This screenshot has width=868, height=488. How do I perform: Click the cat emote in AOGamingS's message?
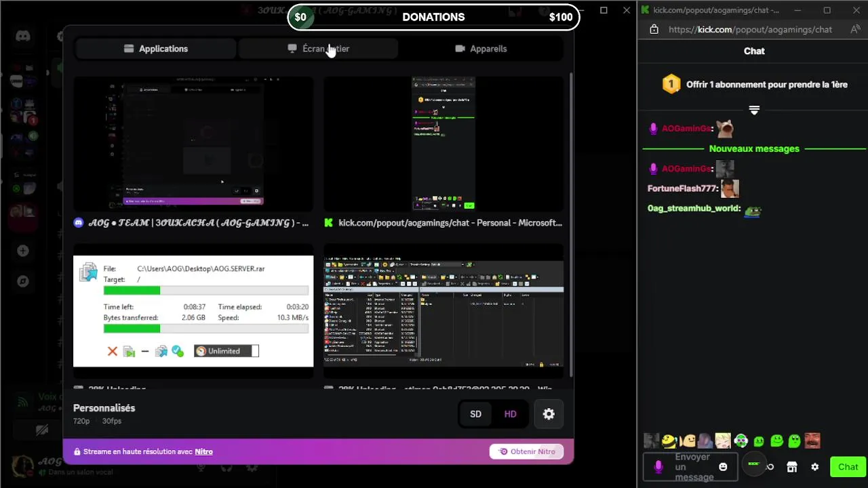(x=725, y=128)
